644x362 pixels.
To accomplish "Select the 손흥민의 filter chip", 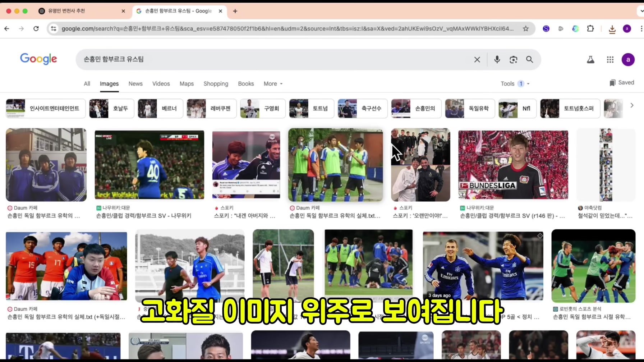I will click(x=416, y=109).
